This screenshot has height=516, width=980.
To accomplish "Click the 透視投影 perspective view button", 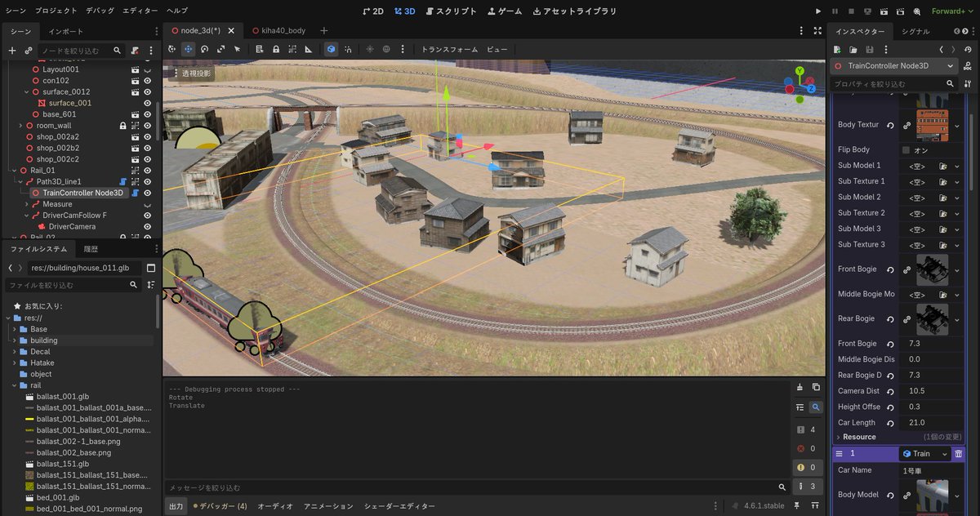I will click(194, 73).
